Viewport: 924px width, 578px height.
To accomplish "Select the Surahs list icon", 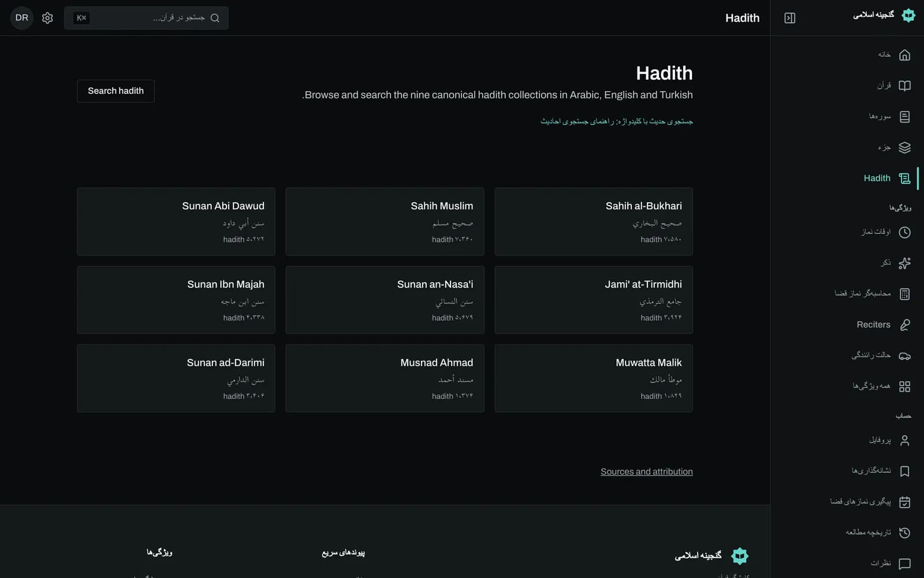I will pos(904,117).
